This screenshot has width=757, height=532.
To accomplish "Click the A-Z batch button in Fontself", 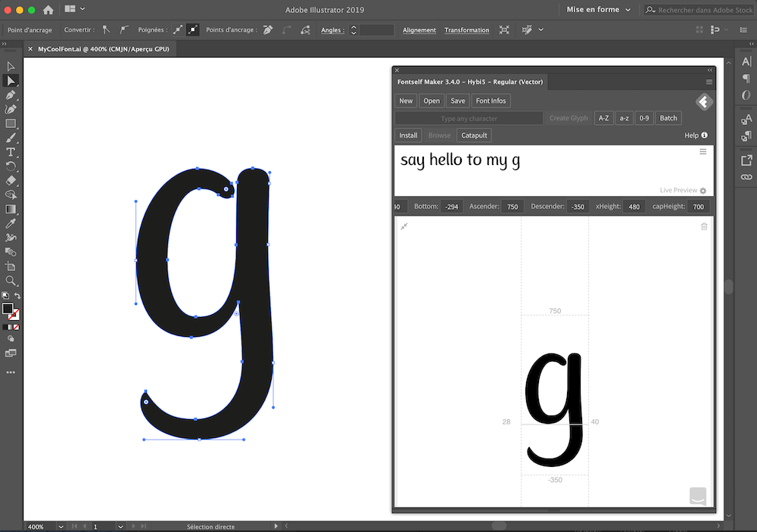I will point(603,117).
